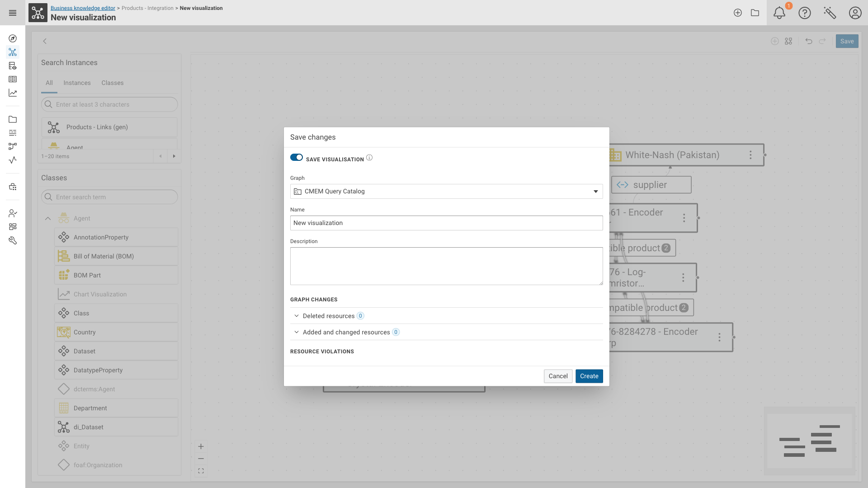The height and width of the screenshot is (488, 868).
Task: Click the add node plus icon in toolbar
Action: point(775,41)
